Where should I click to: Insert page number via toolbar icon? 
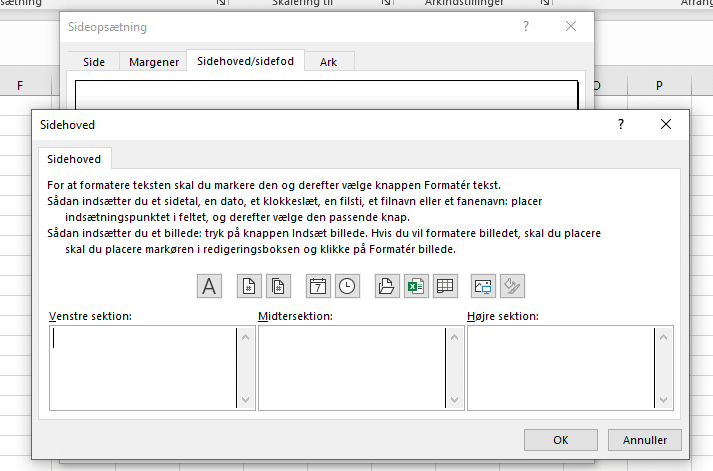[249, 286]
